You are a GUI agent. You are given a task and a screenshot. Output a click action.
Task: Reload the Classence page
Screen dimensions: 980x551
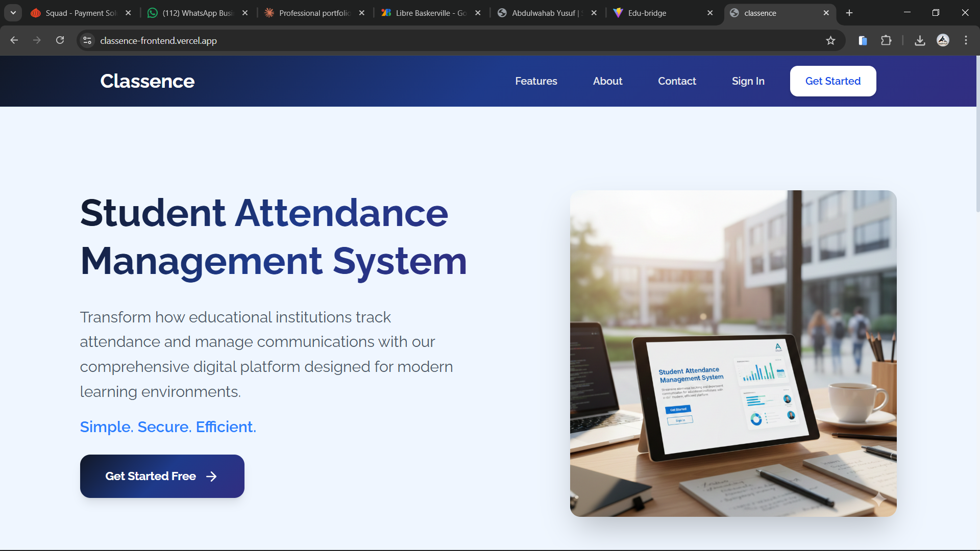[x=60, y=40]
